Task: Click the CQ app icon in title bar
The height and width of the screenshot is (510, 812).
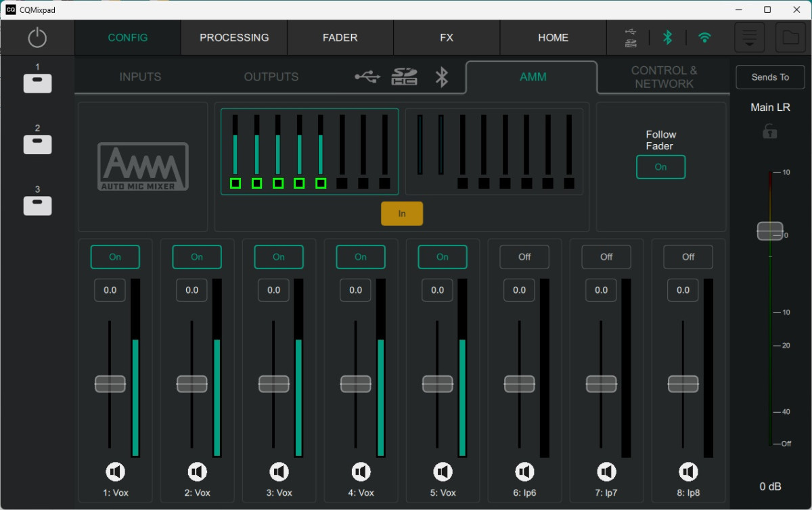Action: [11, 9]
